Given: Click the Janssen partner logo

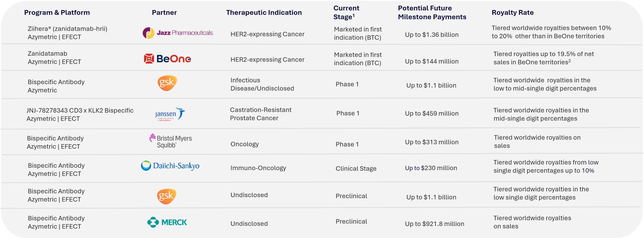Looking at the screenshot, I should tap(170, 114).
